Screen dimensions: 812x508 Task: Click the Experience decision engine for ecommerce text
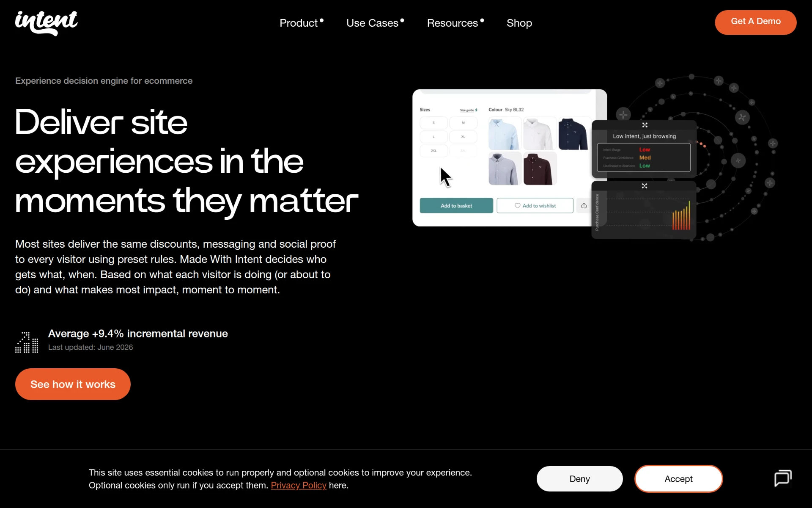point(104,81)
